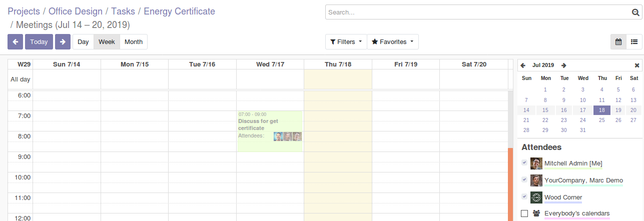
Task: Uncheck Mitchell Admin [Me] attendee
Action: click(x=524, y=162)
